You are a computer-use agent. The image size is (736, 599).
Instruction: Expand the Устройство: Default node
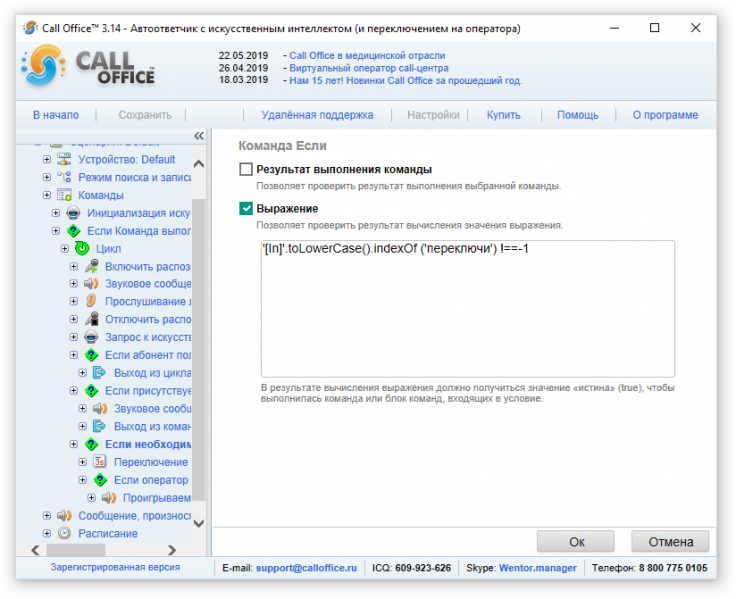[47, 160]
